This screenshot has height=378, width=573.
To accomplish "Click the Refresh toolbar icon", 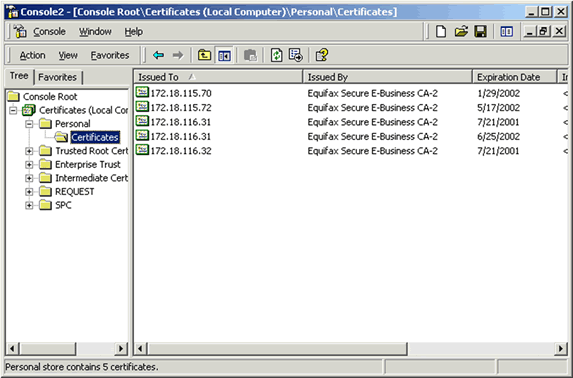I will pos(276,55).
